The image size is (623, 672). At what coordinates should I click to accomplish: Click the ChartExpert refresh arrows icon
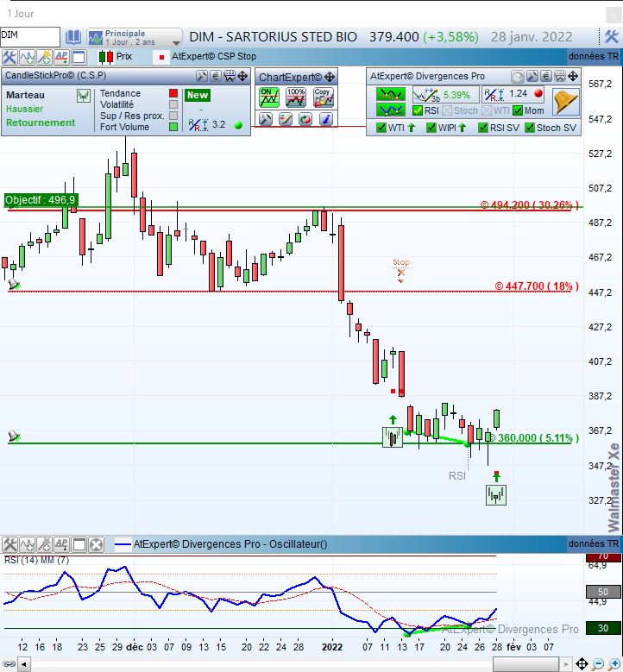(305, 119)
